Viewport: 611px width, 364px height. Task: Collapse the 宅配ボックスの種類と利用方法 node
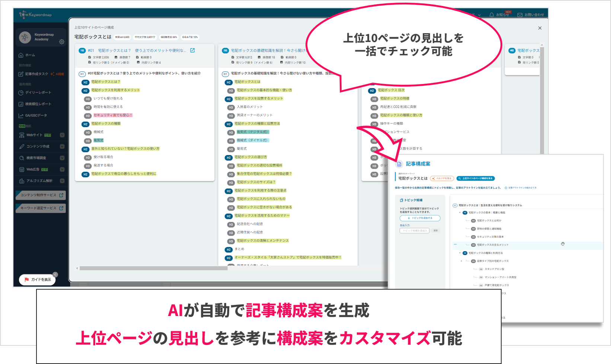(460, 253)
